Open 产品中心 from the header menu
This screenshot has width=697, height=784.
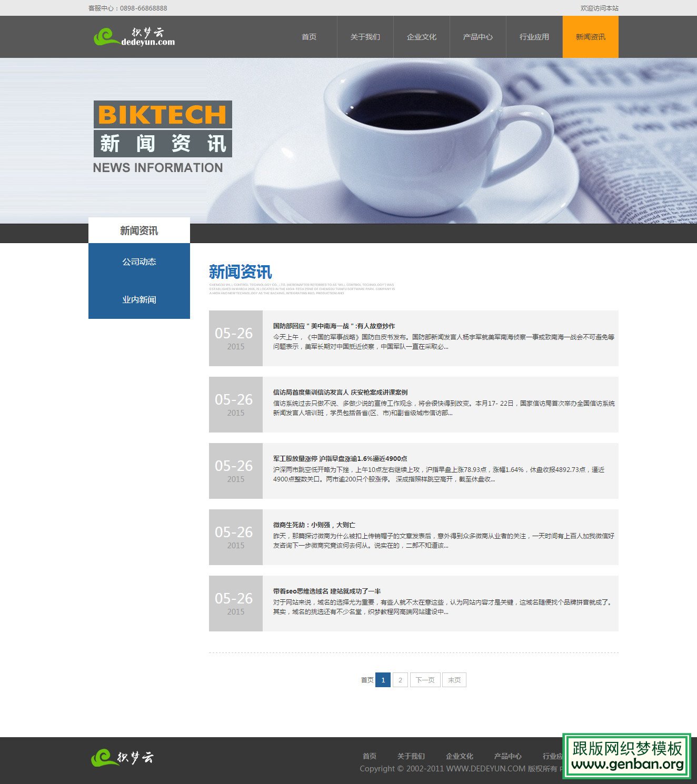point(477,37)
